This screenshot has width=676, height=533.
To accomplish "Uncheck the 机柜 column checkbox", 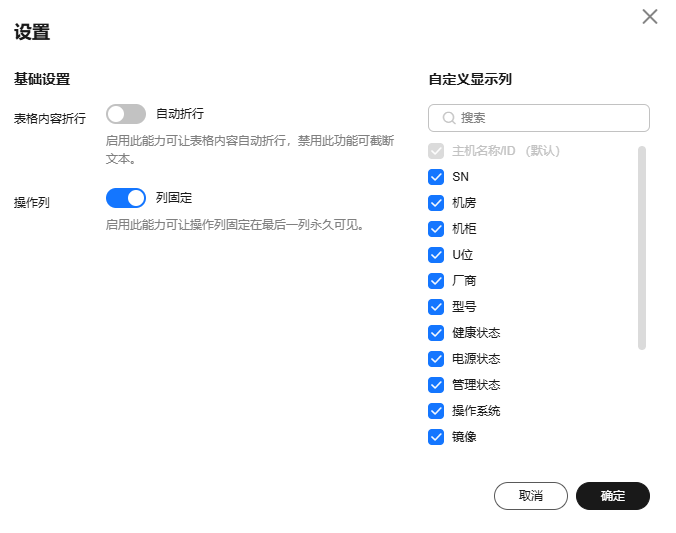I will 436,229.
